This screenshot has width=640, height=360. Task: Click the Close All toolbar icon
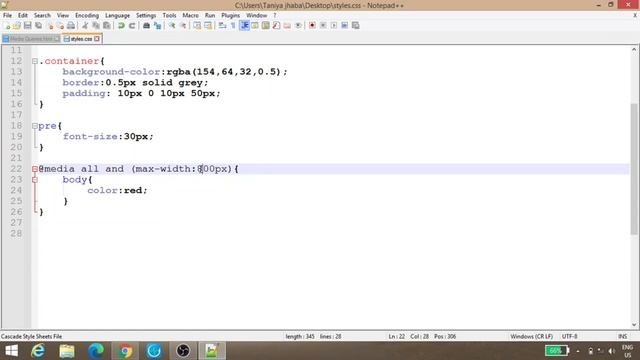(60, 26)
